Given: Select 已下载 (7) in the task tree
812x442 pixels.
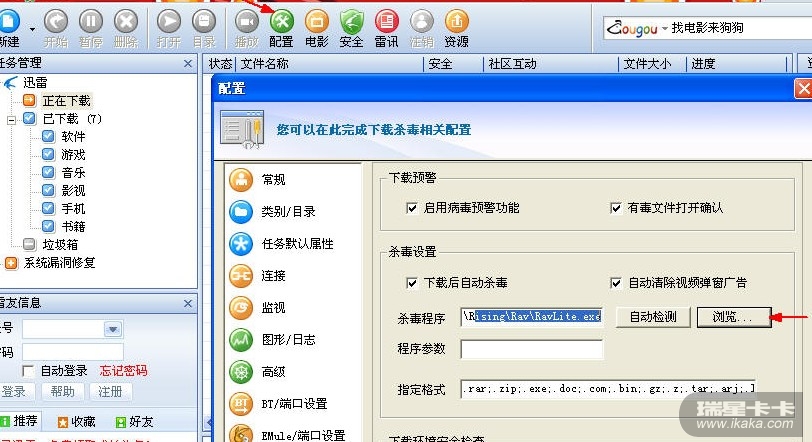Looking at the screenshot, I should click(72, 119).
